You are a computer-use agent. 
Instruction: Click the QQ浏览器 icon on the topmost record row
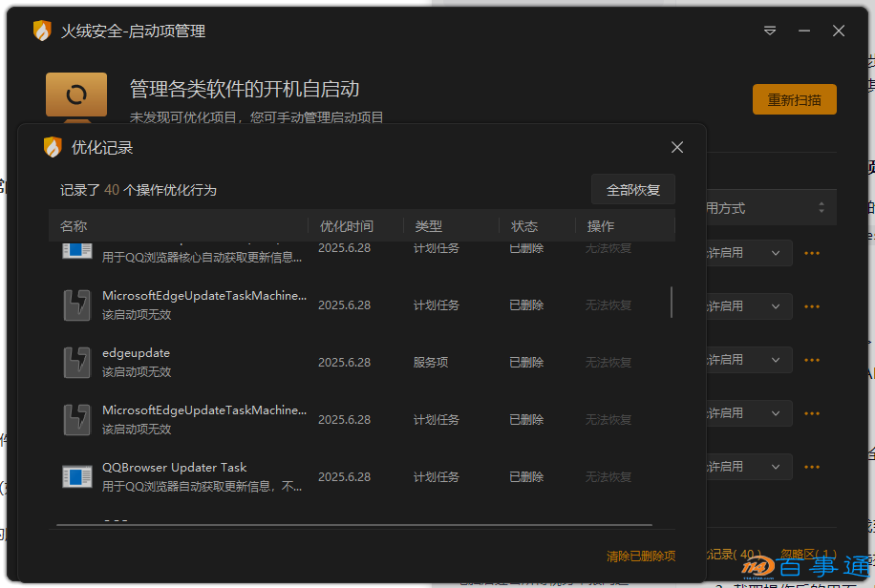77,249
